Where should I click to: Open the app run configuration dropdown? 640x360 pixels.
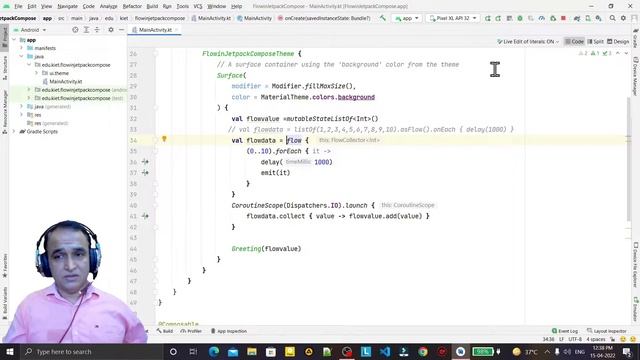(407, 18)
